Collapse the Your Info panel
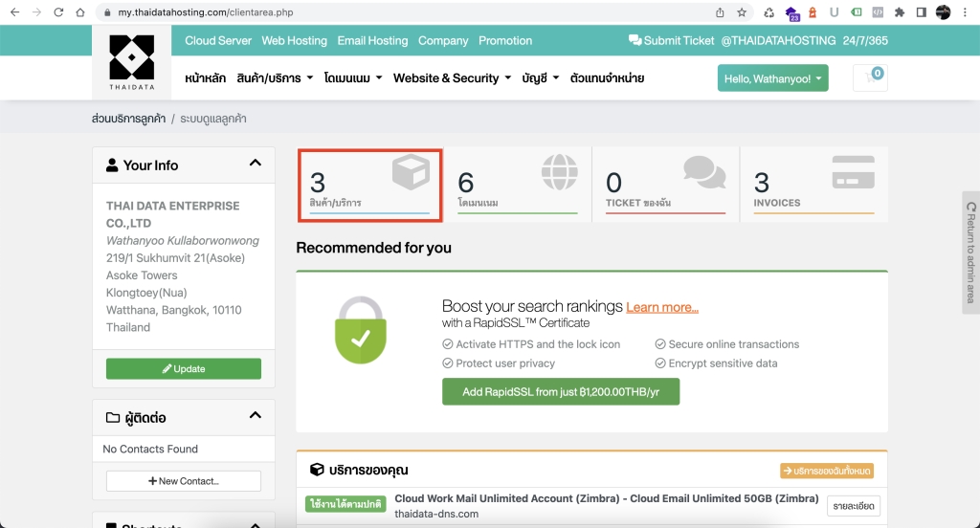This screenshot has width=980, height=528. click(256, 164)
